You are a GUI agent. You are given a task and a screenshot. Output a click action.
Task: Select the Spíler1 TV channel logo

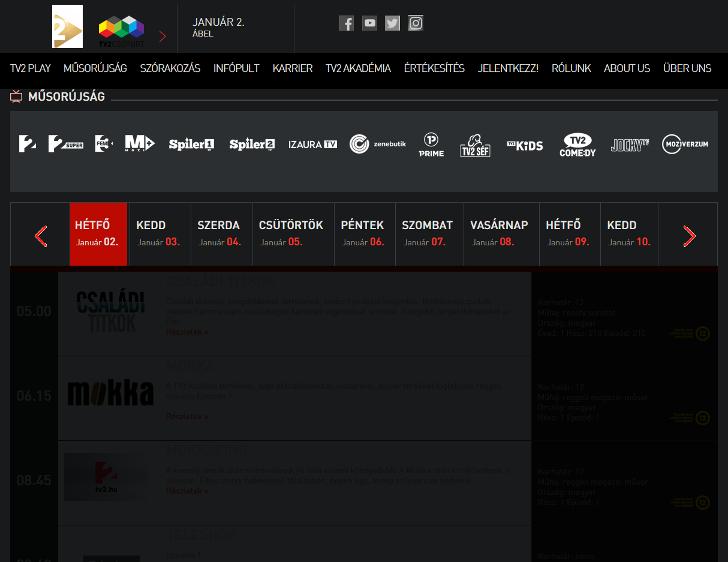191,144
